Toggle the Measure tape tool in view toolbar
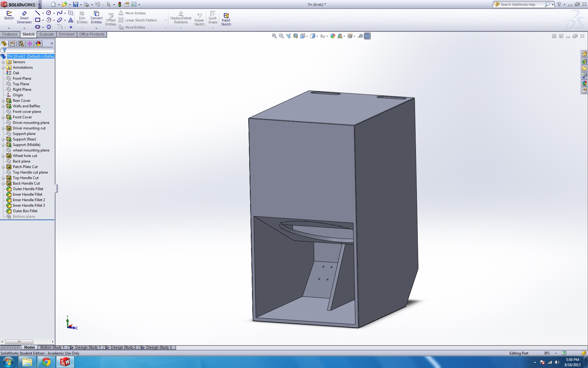This screenshot has height=368, width=588. [360, 36]
